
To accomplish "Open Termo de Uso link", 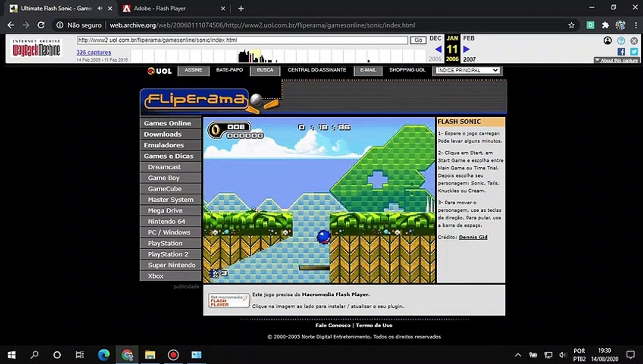I will 374,325.
